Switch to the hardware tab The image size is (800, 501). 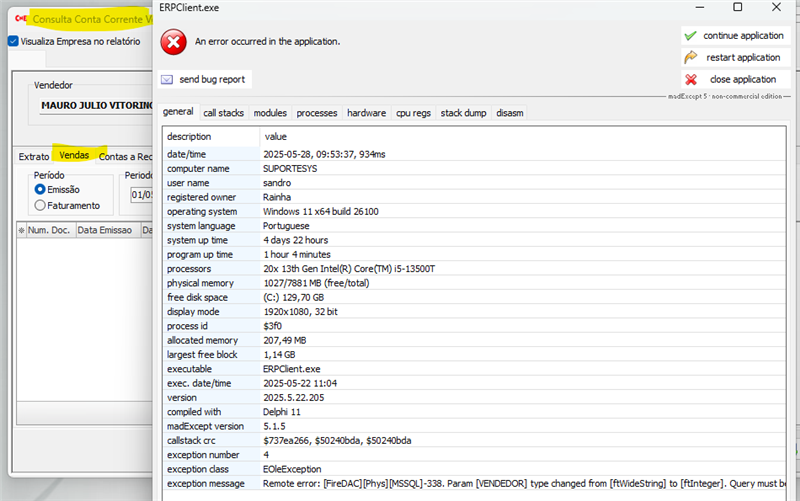click(366, 113)
